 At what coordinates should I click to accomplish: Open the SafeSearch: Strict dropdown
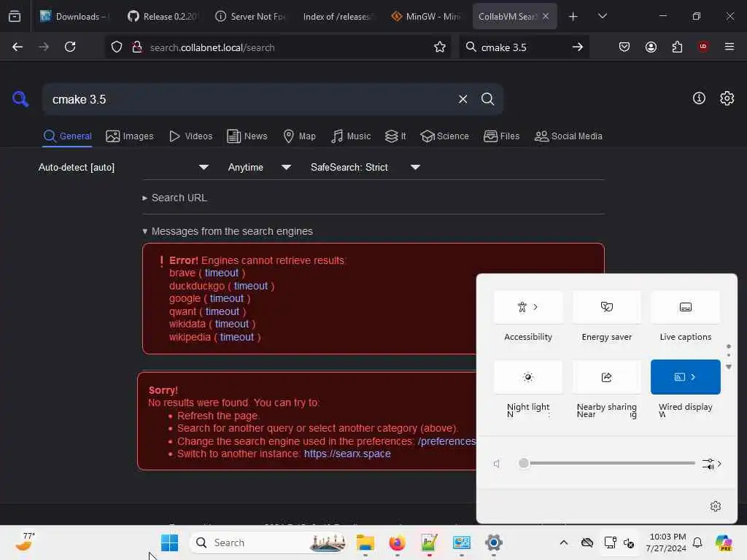(x=365, y=167)
